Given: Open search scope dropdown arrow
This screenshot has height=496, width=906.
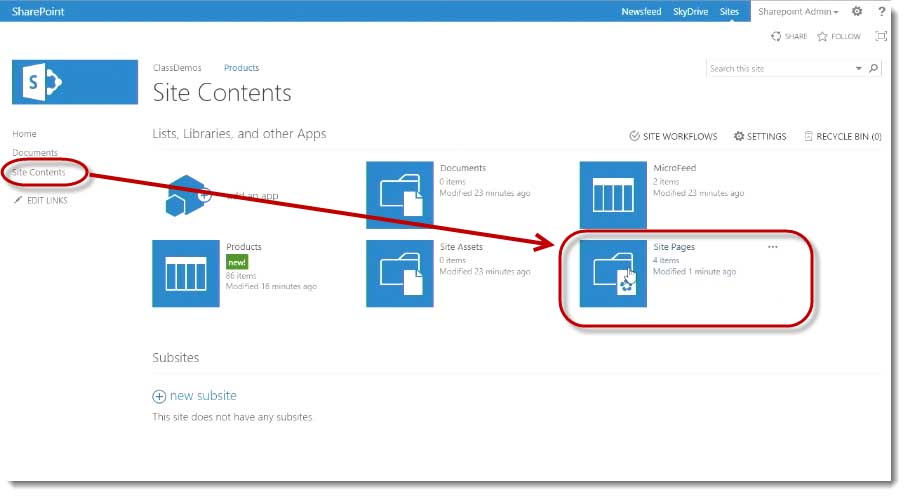Looking at the screenshot, I should point(859,68).
